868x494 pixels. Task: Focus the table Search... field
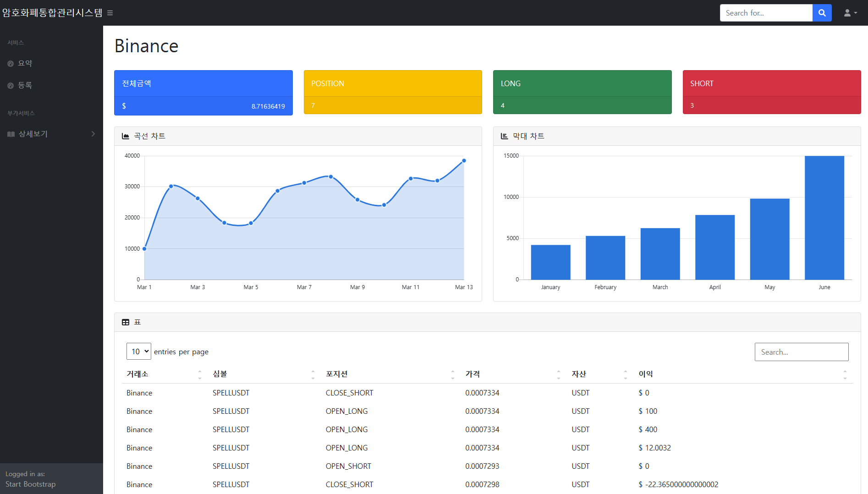pos(802,352)
